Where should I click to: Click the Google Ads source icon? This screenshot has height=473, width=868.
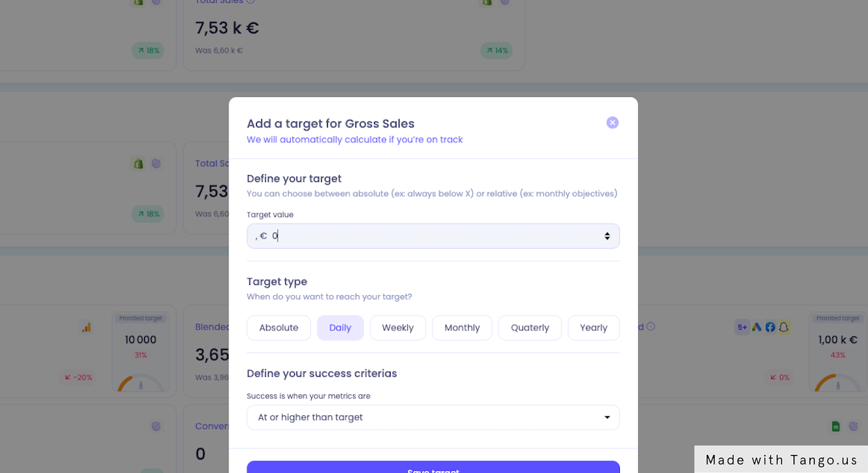(757, 327)
